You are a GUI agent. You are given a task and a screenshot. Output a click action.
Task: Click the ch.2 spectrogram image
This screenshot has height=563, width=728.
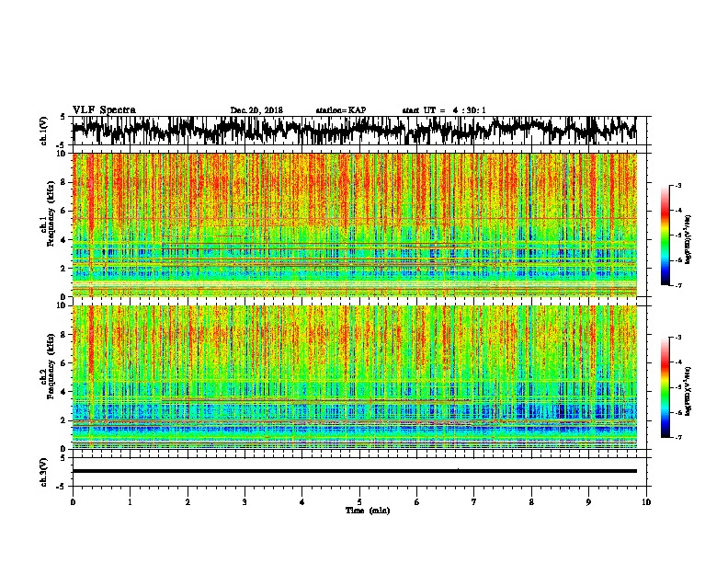coord(354,377)
